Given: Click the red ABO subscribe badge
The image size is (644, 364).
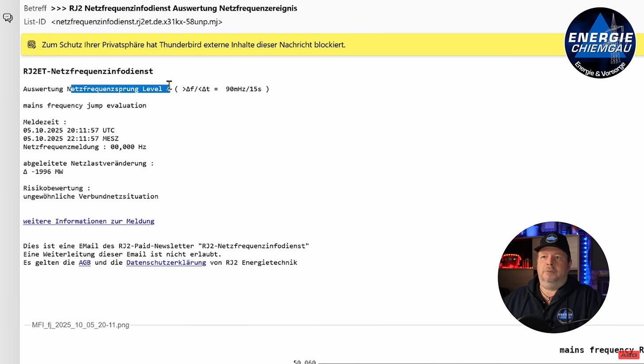Looking at the screenshot, I should pyautogui.click(x=629, y=355).
